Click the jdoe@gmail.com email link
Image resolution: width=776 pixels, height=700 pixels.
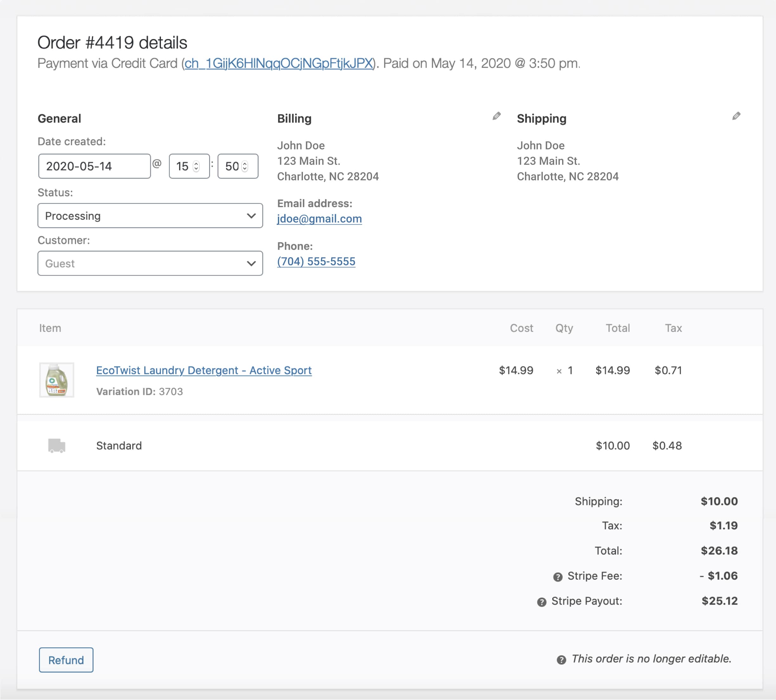[319, 219]
